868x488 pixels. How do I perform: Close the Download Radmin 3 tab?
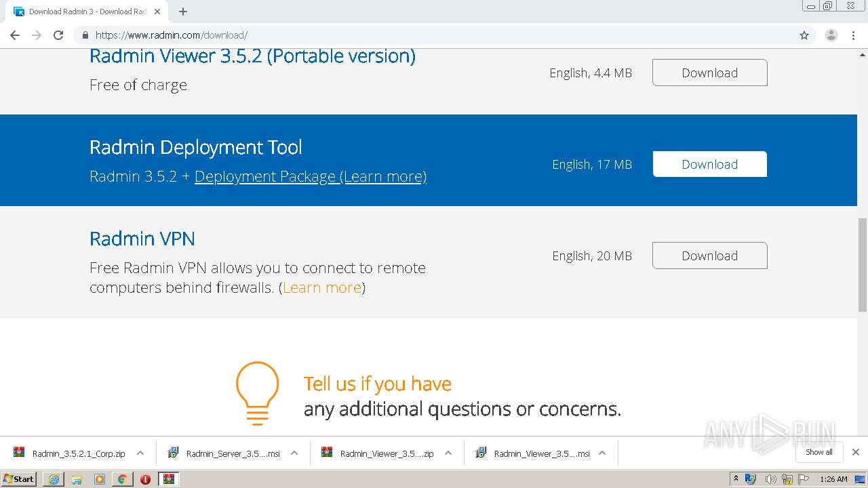[157, 12]
